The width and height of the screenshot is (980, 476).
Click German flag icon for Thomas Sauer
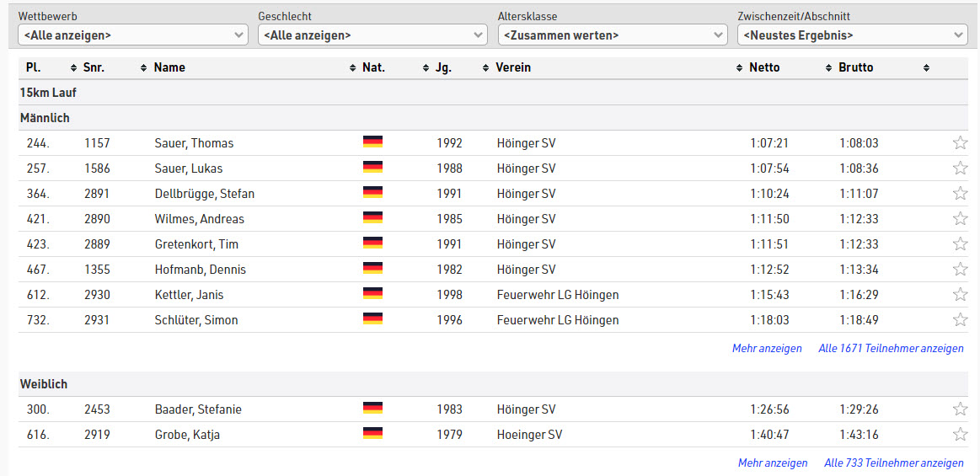(x=372, y=142)
